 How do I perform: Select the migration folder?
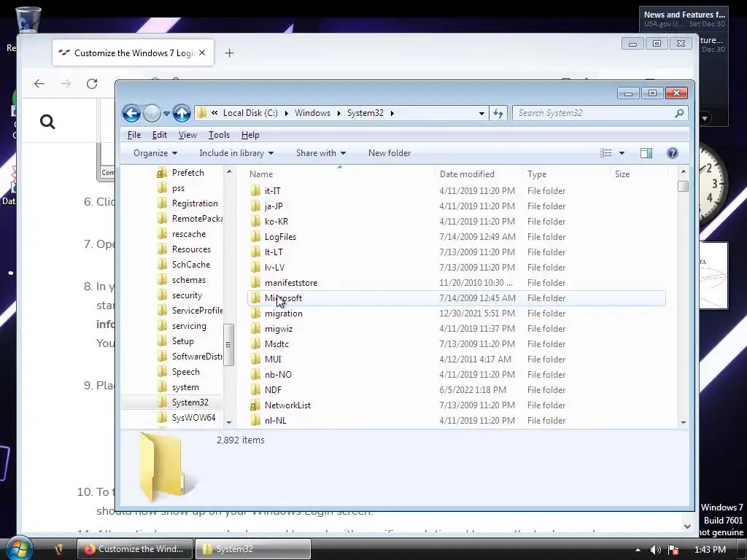457,314
